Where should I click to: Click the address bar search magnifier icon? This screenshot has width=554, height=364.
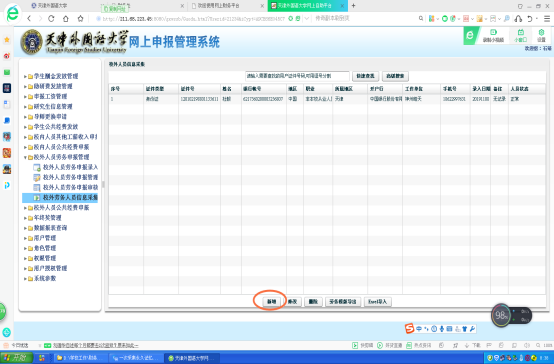point(421,18)
